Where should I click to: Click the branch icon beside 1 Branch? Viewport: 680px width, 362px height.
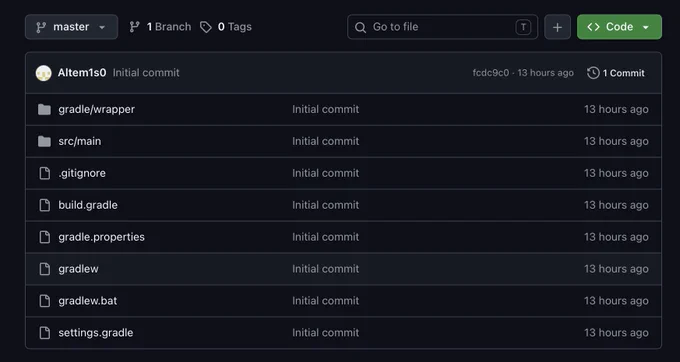click(x=134, y=27)
